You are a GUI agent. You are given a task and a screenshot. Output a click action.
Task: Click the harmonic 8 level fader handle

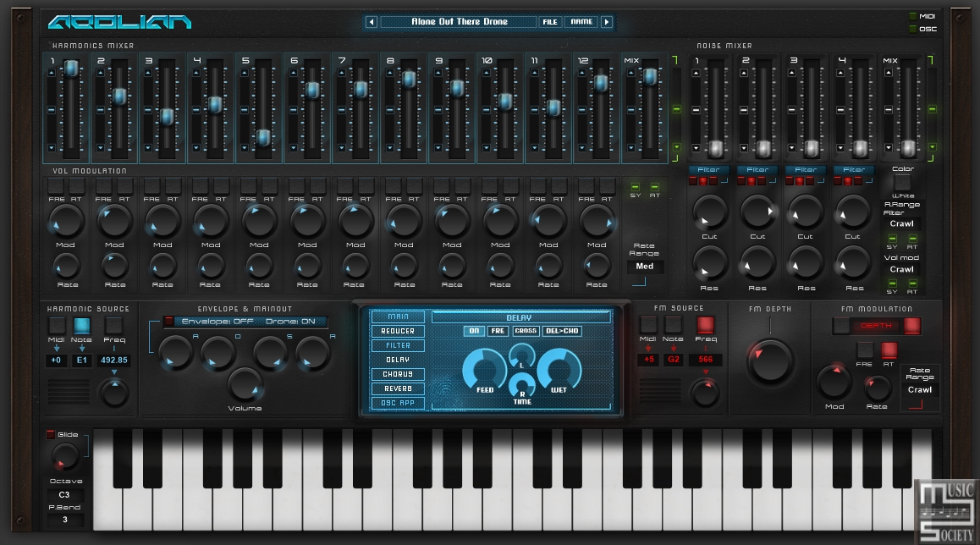(408, 79)
